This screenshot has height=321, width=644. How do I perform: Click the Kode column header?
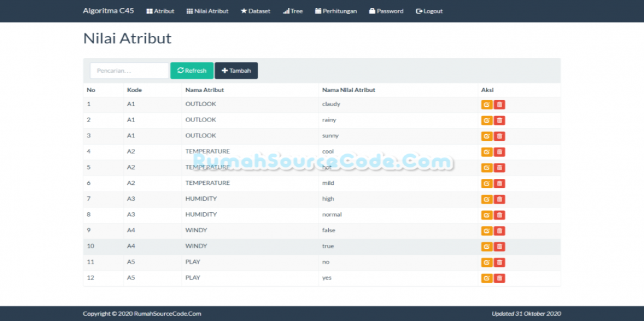(134, 90)
